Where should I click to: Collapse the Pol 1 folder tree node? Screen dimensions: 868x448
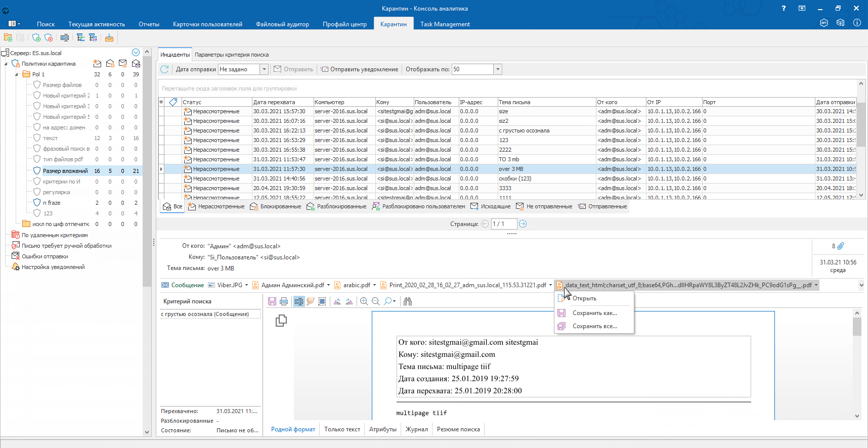[16, 74]
